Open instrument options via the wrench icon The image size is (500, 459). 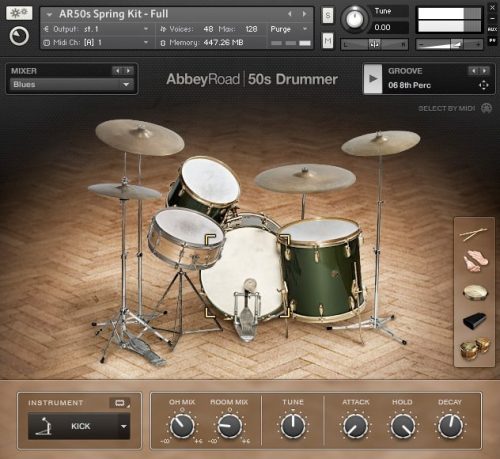[19, 13]
